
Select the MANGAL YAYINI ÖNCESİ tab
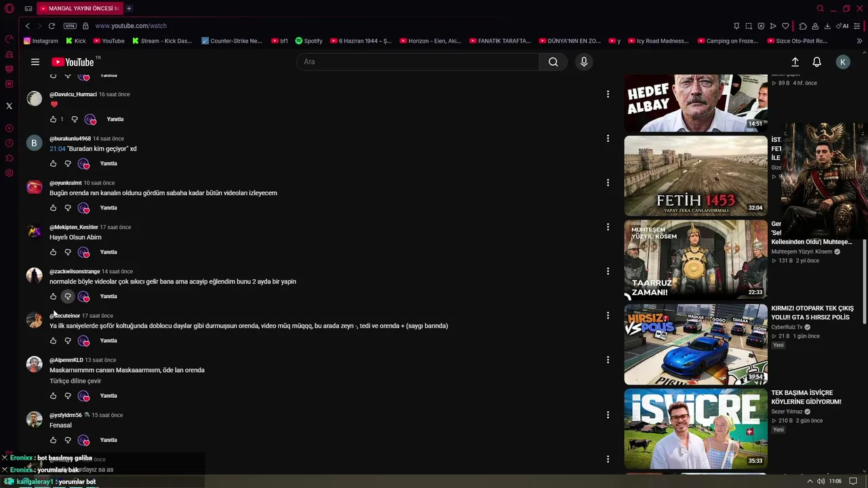79,8
